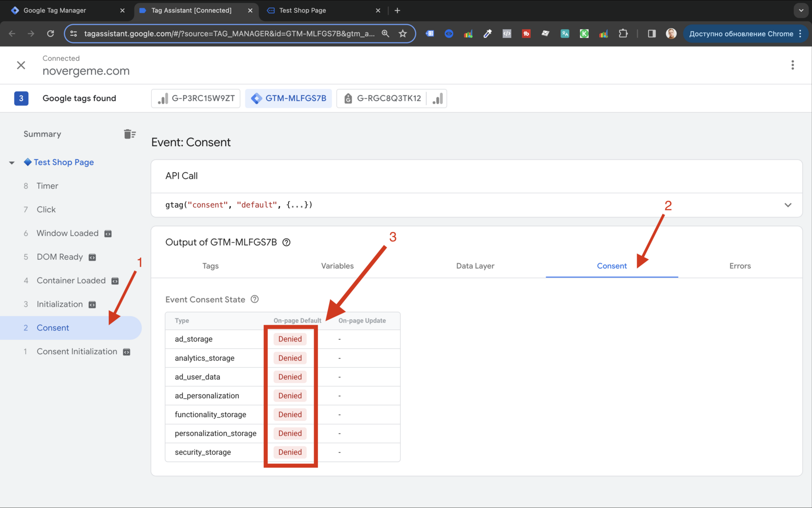Expand the API Call gtag consent details
812x508 pixels.
tap(788, 205)
